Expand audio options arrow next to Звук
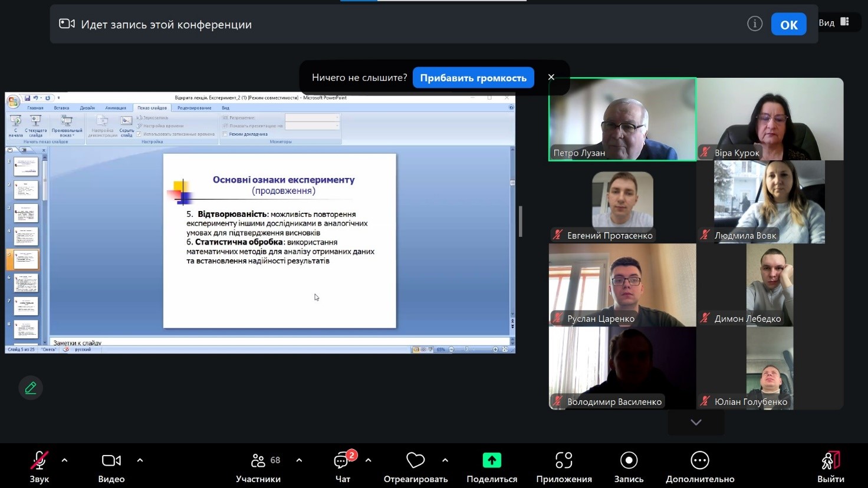The width and height of the screenshot is (868, 488). click(x=65, y=460)
